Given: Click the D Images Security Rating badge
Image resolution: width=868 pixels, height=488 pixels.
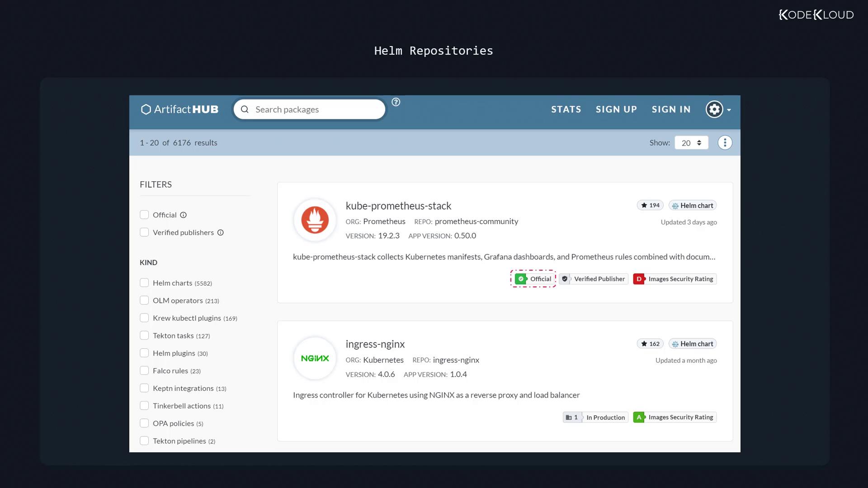Looking at the screenshot, I should coord(675,279).
